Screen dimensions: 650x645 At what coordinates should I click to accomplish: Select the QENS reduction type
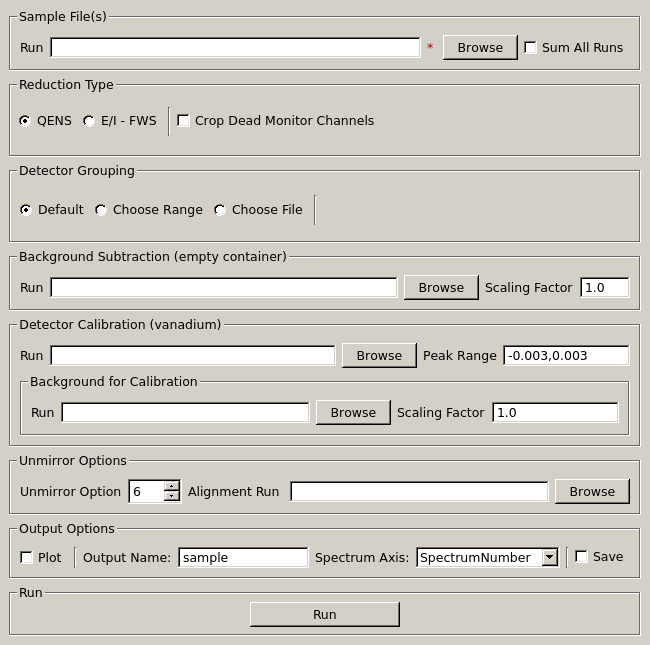pos(26,121)
